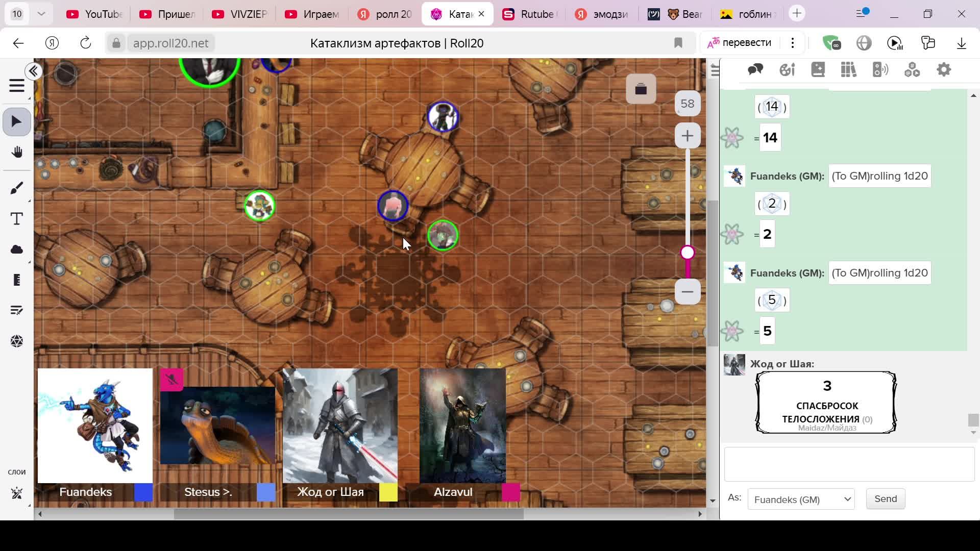Screen dimensions: 980x551
Task: Select the pointer Select tool
Action: 16,122
